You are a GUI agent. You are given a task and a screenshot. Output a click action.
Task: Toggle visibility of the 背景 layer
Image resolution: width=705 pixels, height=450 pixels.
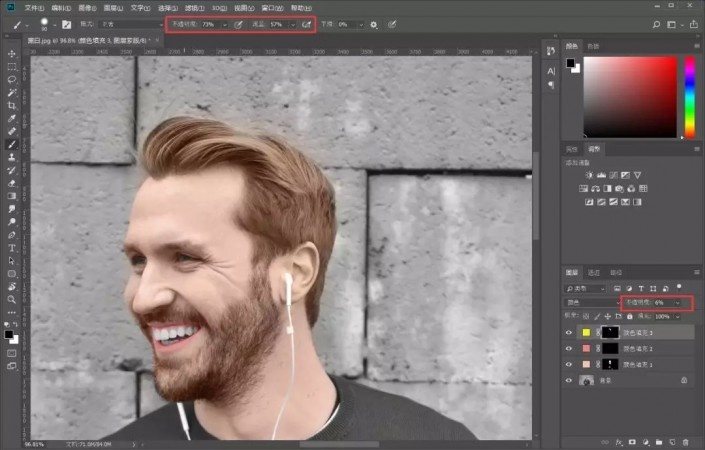point(569,380)
